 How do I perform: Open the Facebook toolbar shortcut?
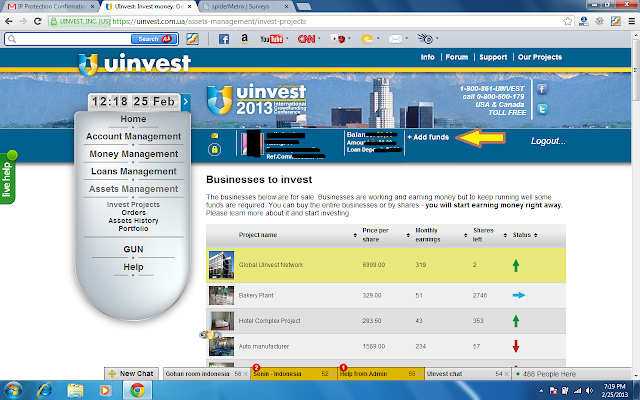pyautogui.click(x=224, y=39)
